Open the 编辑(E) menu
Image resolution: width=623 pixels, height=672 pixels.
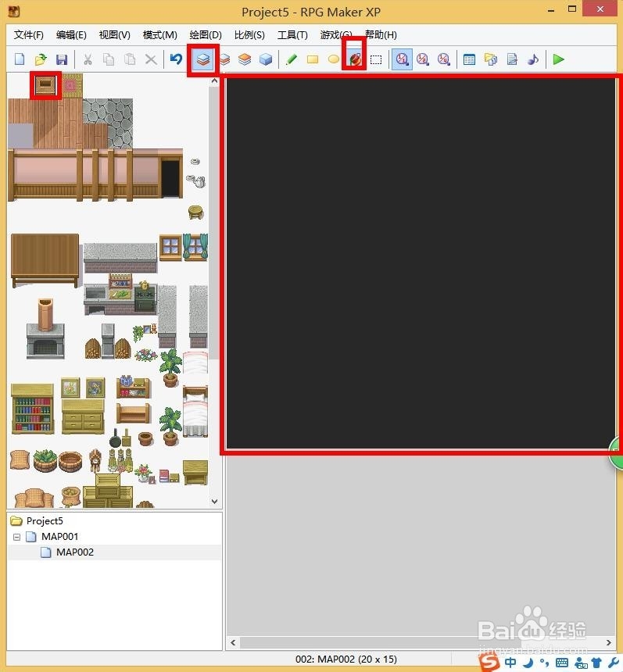[71, 34]
